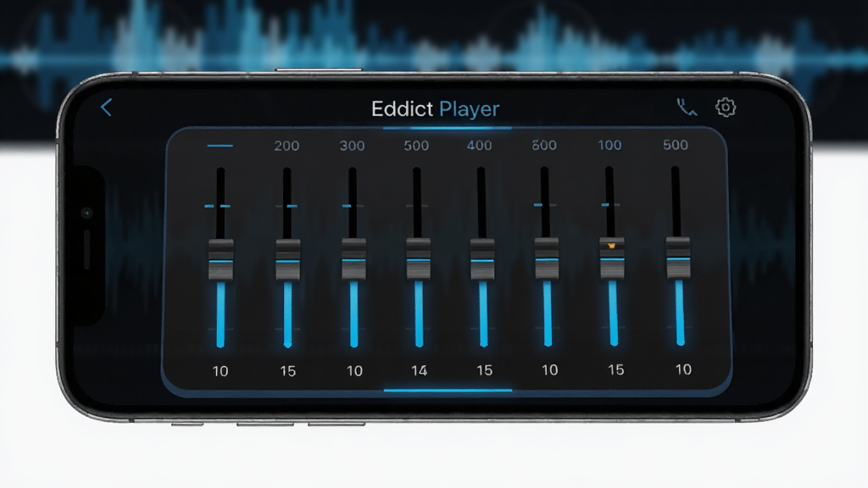The height and width of the screenshot is (488, 868).
Task: Click the blue filled track of the 100 slider
Action: [613, 313]
